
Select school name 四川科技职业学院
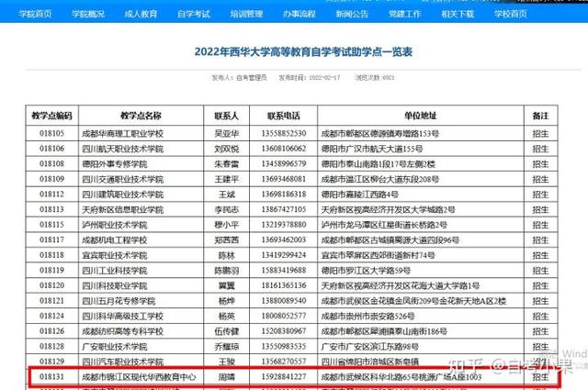(114, 286)
